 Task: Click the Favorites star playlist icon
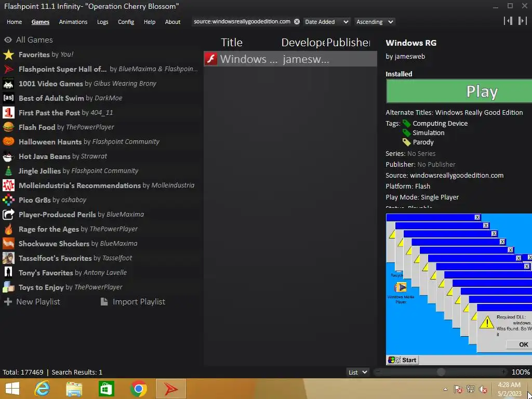[x=8, y=55]
